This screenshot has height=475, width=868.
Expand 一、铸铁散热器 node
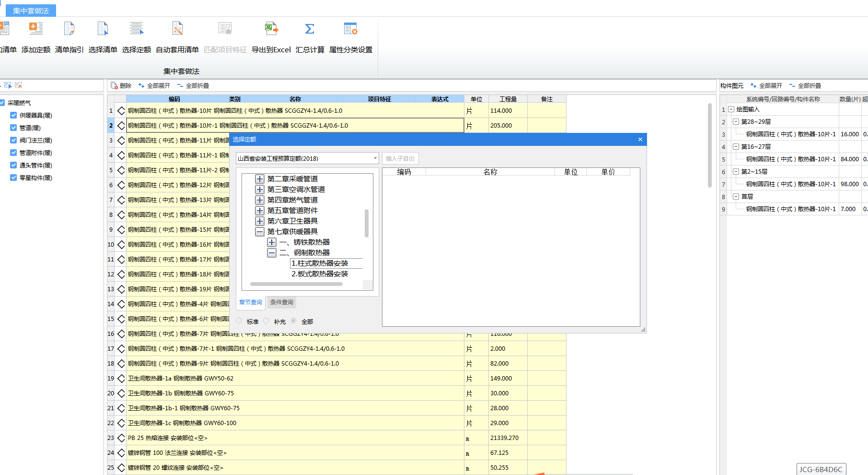[272, 242]
